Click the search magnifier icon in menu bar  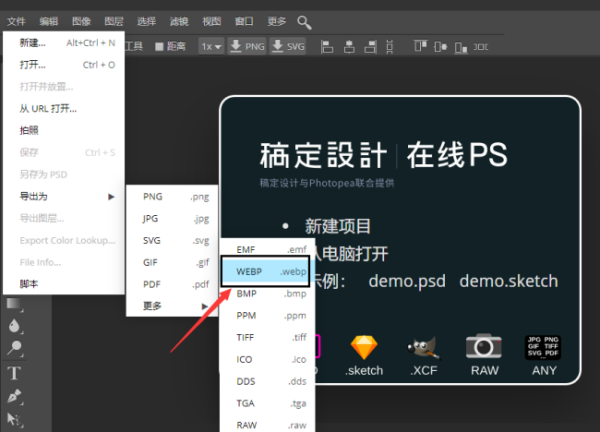(305, 21)
